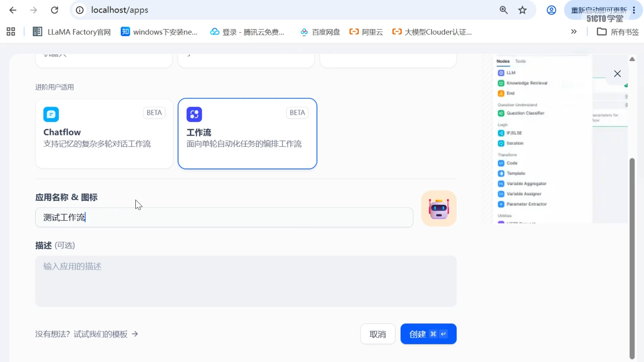Image resolution: width=644 pixels, height=362 pixels.
Task: Focus the 应用名称 input field
Action: click(x=224, y=217)
